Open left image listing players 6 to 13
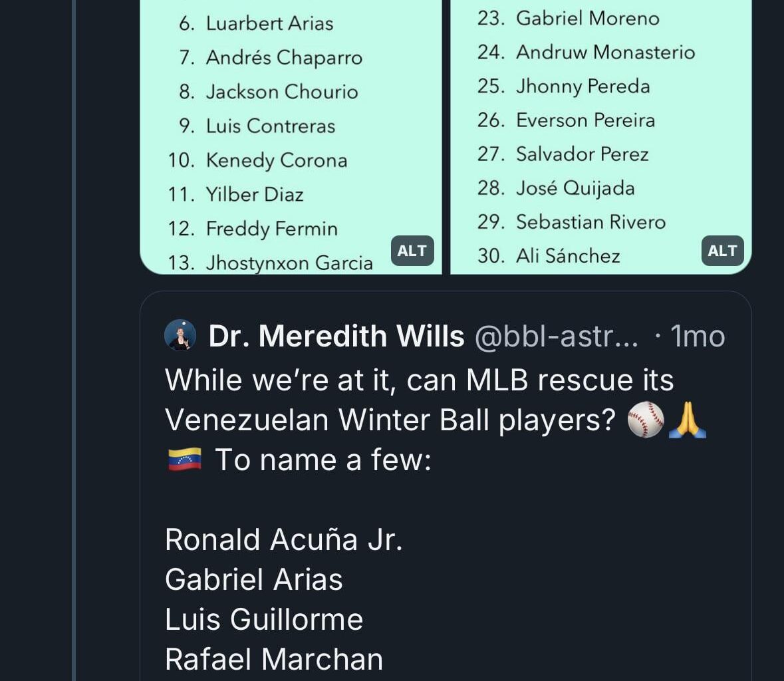 coord(291,133)
